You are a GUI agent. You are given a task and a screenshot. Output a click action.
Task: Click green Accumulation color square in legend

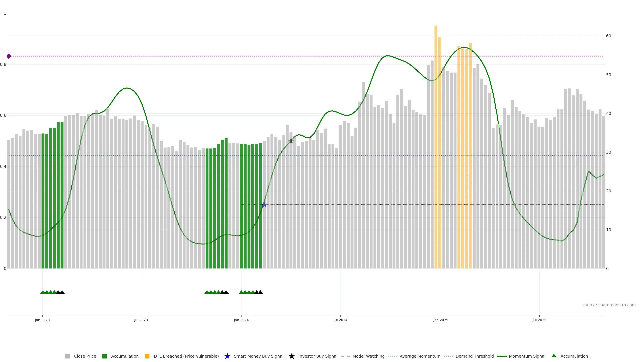click(104, 356)
